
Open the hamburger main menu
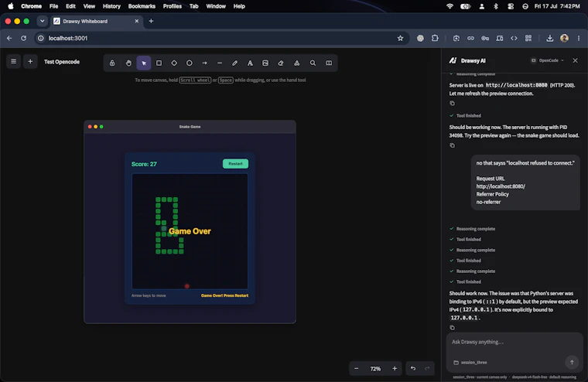point(13,62)
